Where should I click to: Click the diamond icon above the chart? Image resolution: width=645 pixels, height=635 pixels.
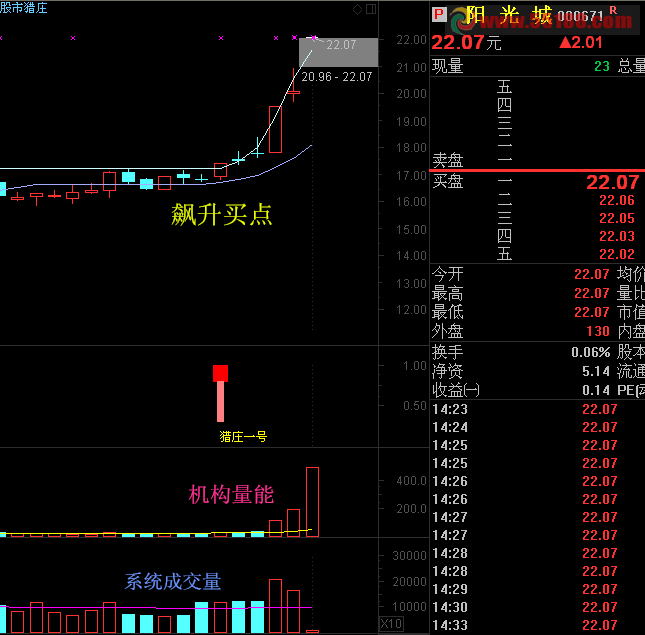click(x=358, y=9)
